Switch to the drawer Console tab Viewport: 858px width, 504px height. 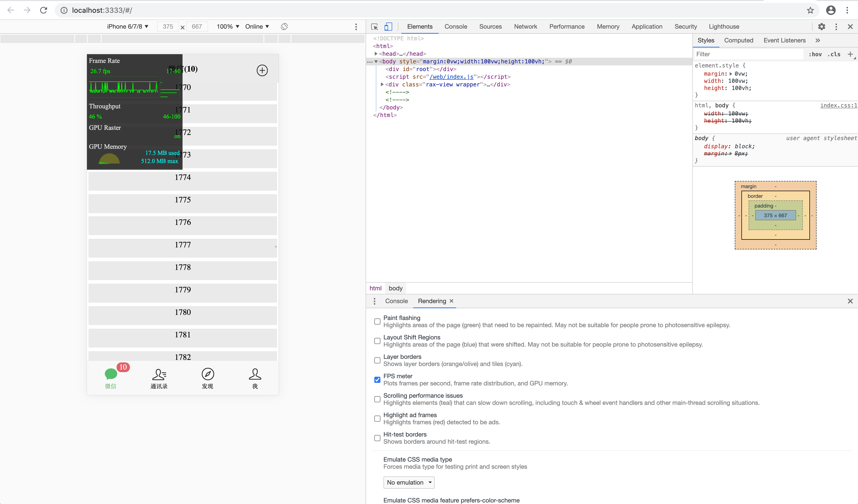click(x=396, y=301)
